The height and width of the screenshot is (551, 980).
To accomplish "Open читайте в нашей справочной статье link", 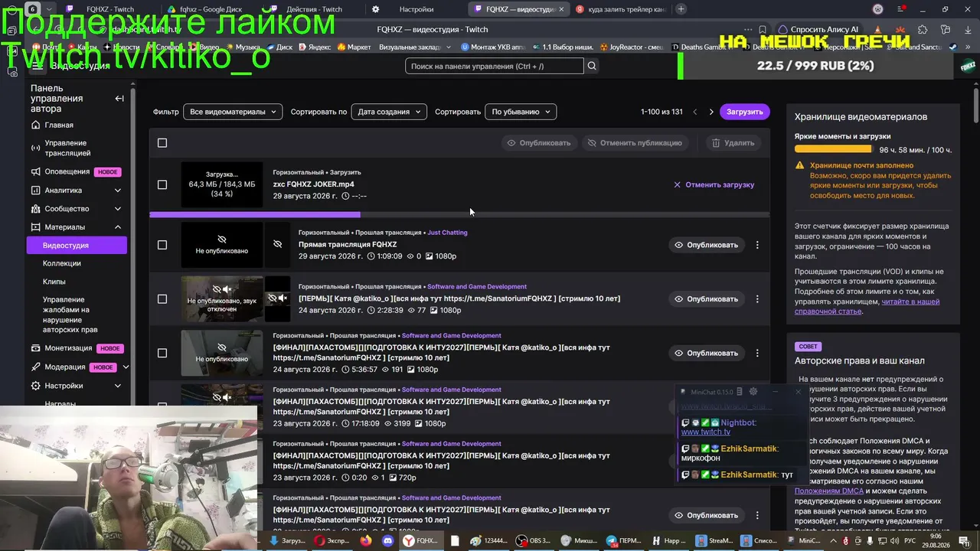I will (x=867, y=306).
